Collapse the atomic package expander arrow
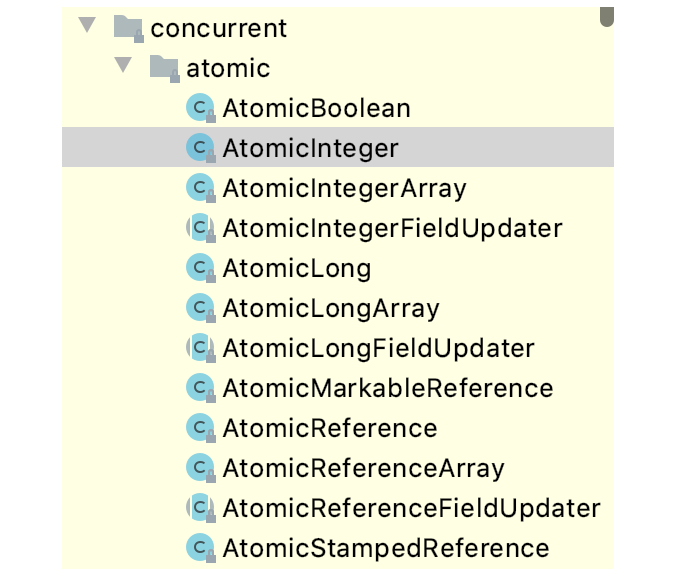The height and width of the screenshot is (578, 678). (x=123, y=65)
